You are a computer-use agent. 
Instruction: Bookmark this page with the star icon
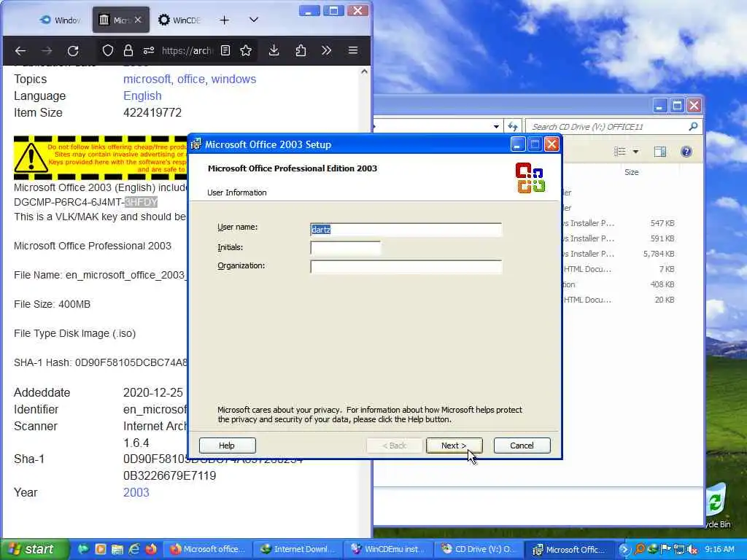[x=246, y=50]
